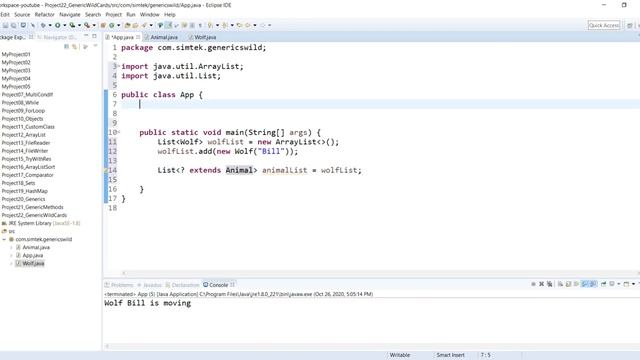The width and height of the screenshot is (640, 360).
Task: Collapse the imports fold on line 3
Action: point(119,66)
